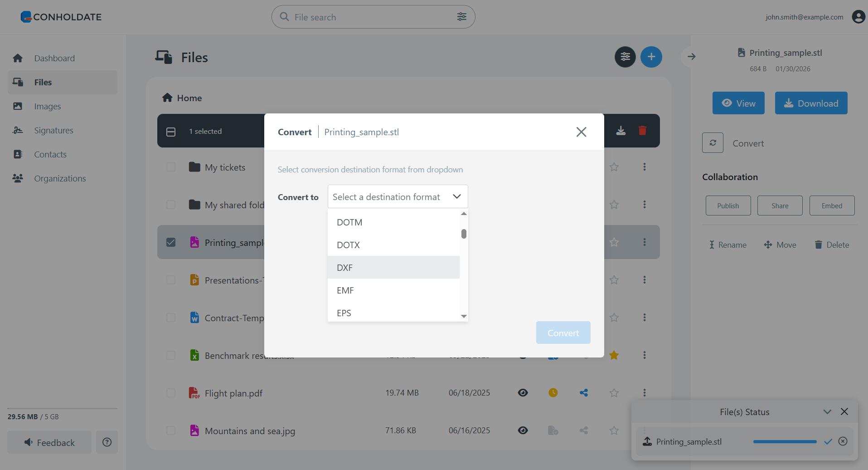
Task: Click the Convert refresh icon in the details panel
Action: coord(713,142)
